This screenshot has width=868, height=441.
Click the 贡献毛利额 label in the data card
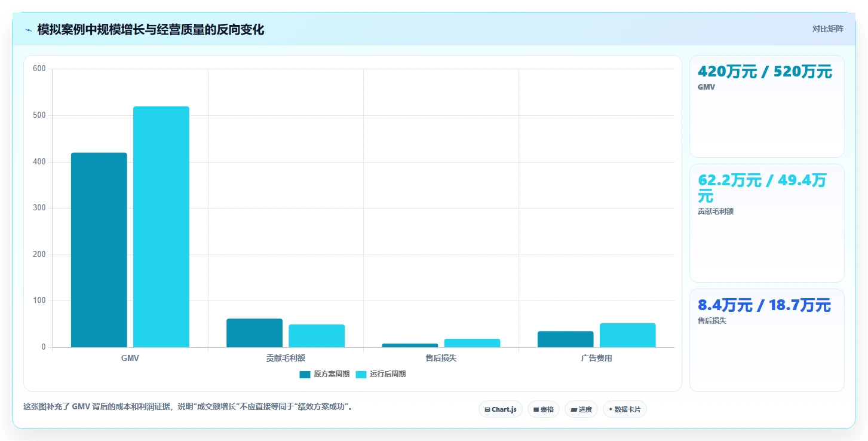coord(716,212)
